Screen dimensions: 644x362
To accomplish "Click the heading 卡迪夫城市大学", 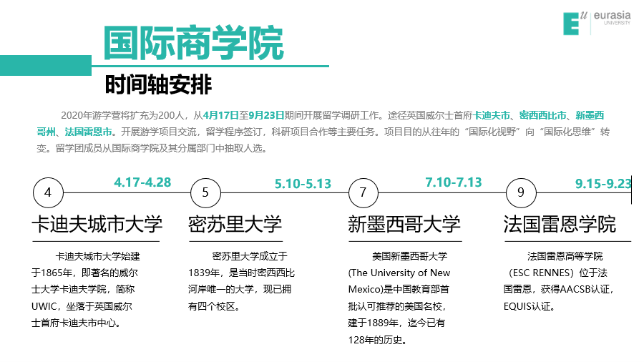I will point(97,225).
